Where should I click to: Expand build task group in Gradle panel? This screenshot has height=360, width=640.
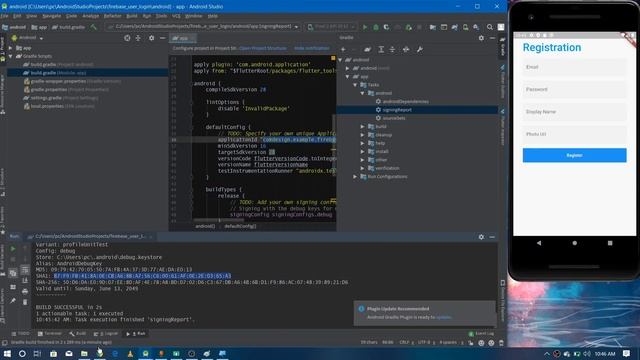(x=362, y=127)
